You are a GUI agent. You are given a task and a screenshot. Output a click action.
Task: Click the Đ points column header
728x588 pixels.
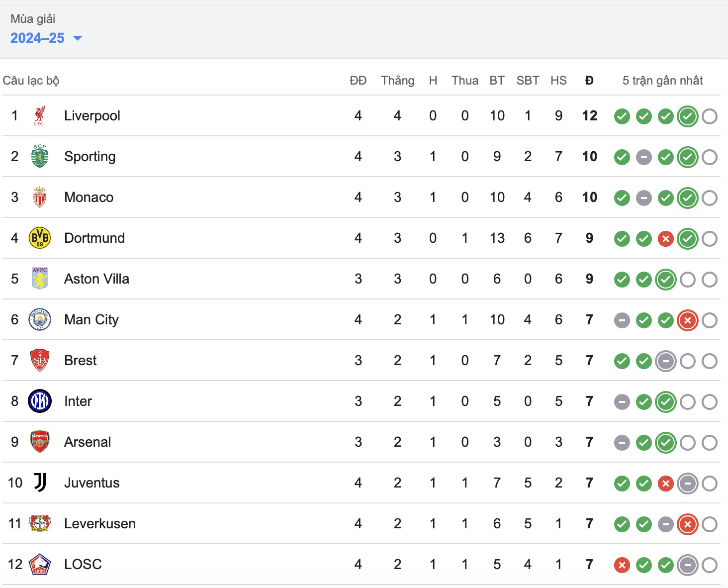tap(589, 81)
